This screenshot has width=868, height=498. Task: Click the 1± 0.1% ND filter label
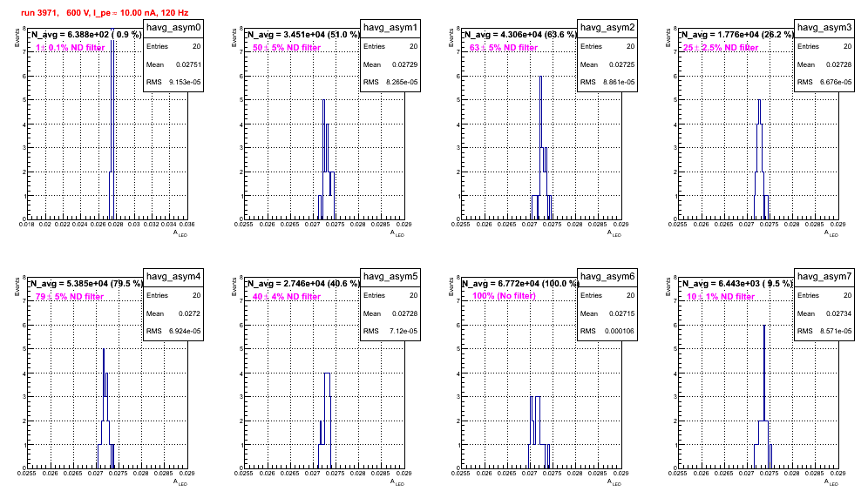tap(70, 48)
